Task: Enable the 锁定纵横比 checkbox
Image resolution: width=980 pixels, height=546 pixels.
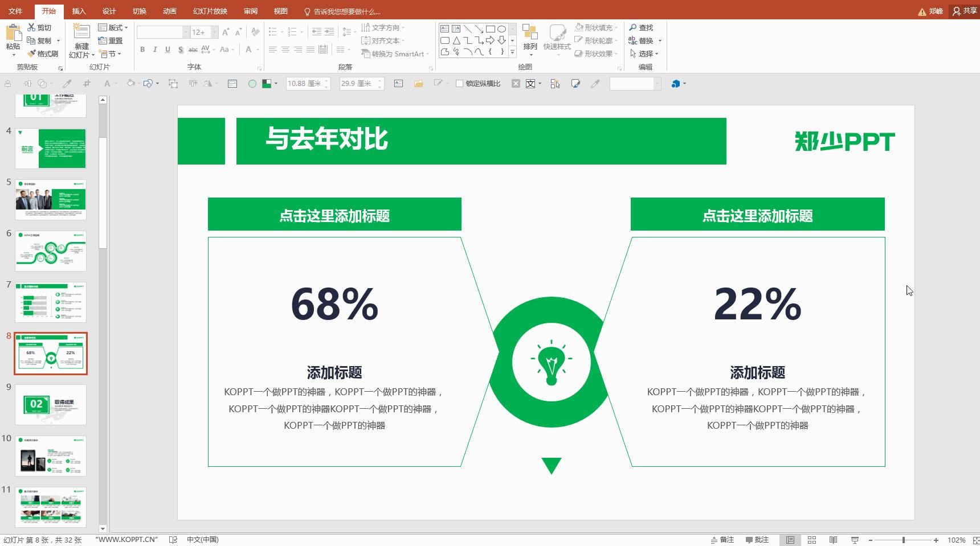Action: point(459,83)
